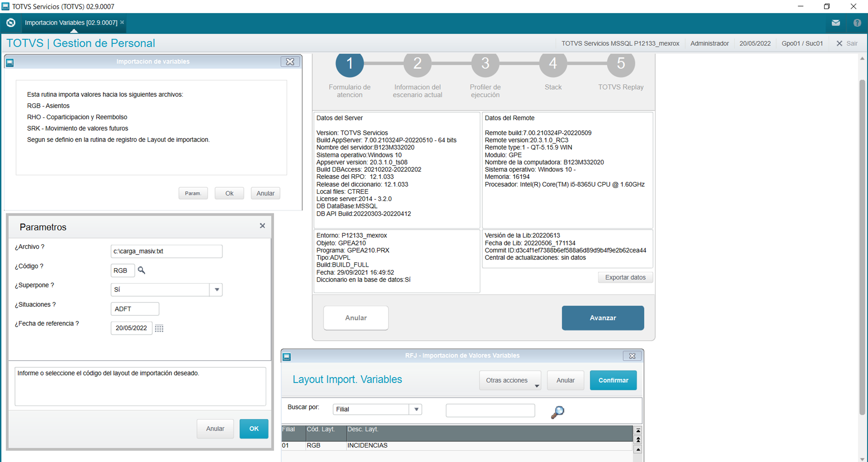Click the ¿Código? field containing RGB
The image size is (868, 462).
pyautogui.click(x=123, y=270)
